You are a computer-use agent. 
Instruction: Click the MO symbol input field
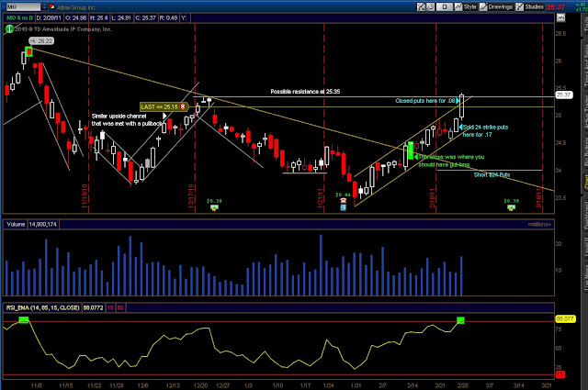coord(23,7)
